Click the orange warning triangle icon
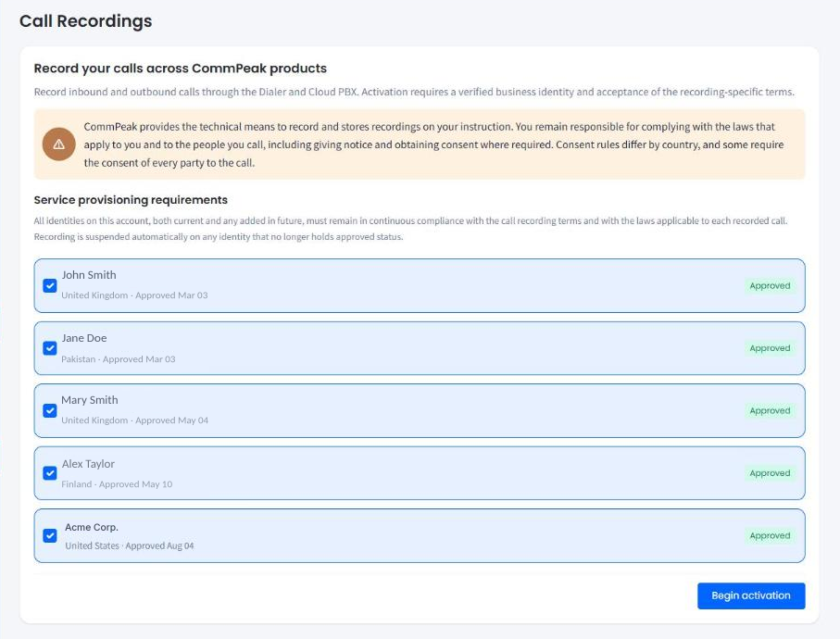Screen dimensions: 840x639 point(59,144)
